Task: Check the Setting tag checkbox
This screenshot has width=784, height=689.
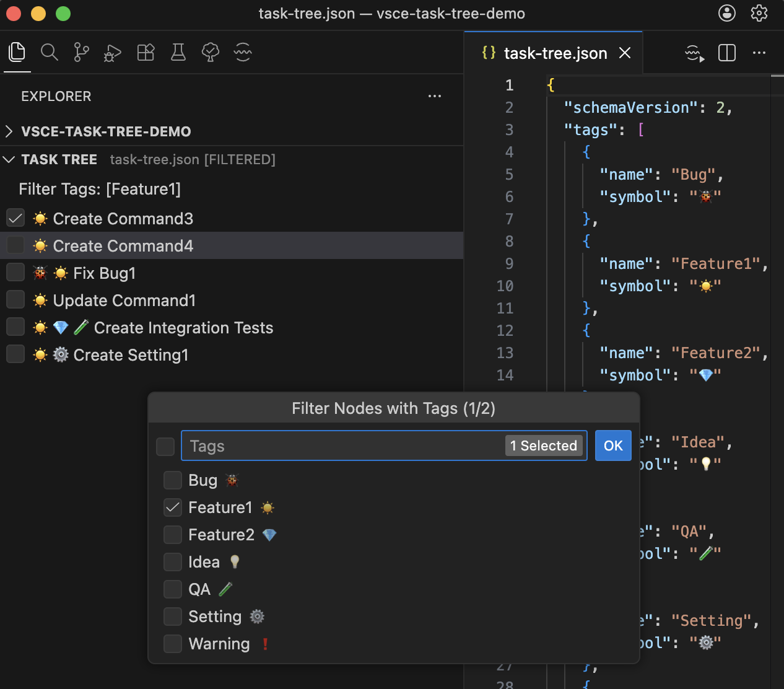Action: tap(173, 617)
